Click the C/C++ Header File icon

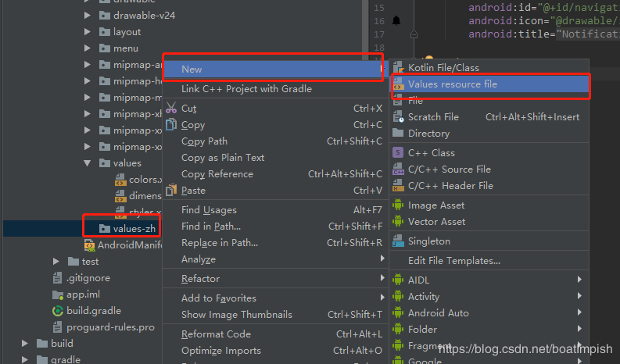(x=398, y=186)
